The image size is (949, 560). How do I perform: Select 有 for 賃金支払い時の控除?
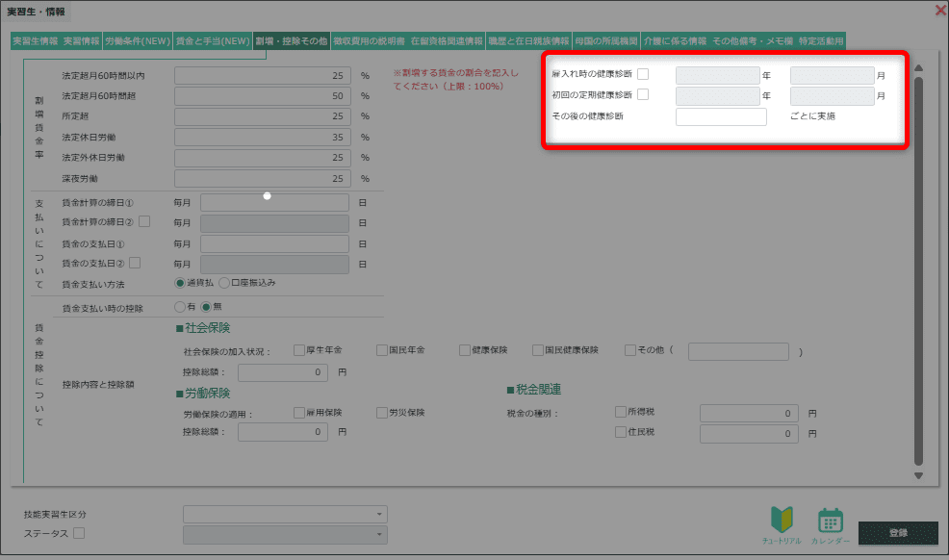click(180, 307)
